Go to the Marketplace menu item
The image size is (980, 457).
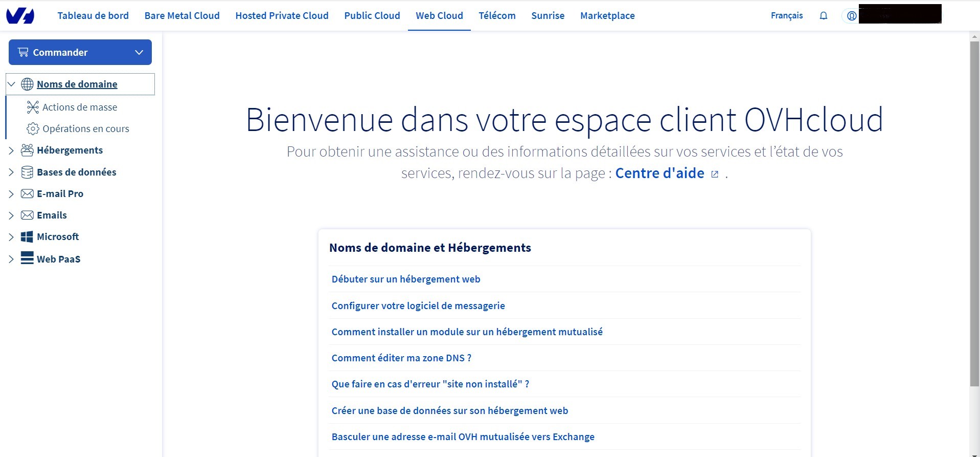pyautogui.click(x=607, y=16)
